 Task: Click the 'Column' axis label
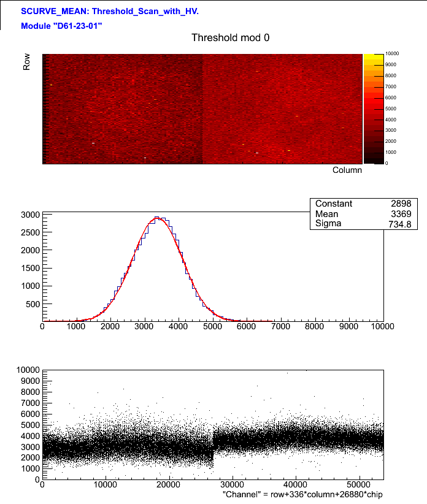pos(347,170)
